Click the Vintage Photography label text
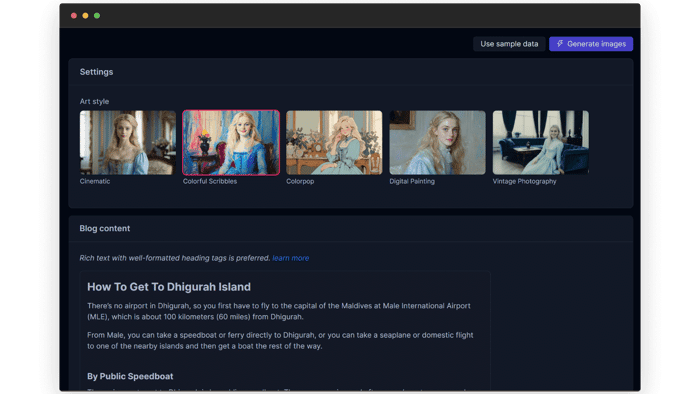This screenshot has width=700, height=394. pos(525,181)
